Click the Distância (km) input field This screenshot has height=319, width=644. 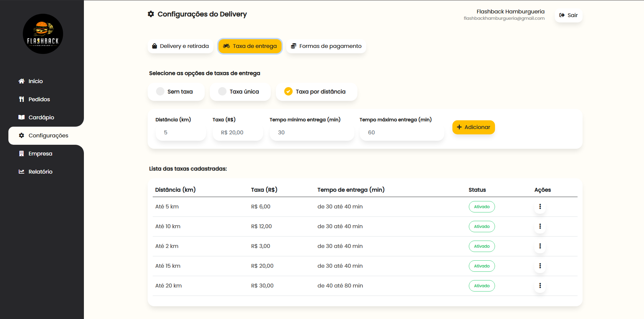pyautogui.click(x=181, y=133)
